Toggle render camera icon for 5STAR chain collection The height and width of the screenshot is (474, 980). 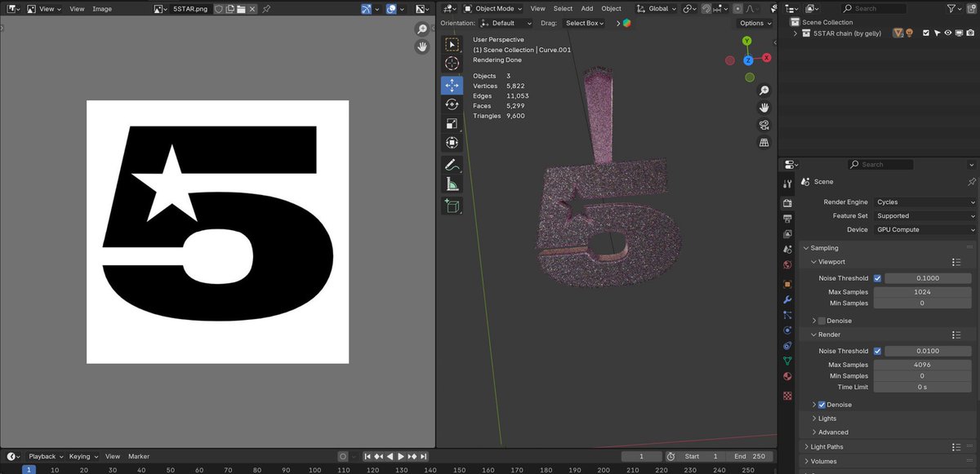point(971,33)
